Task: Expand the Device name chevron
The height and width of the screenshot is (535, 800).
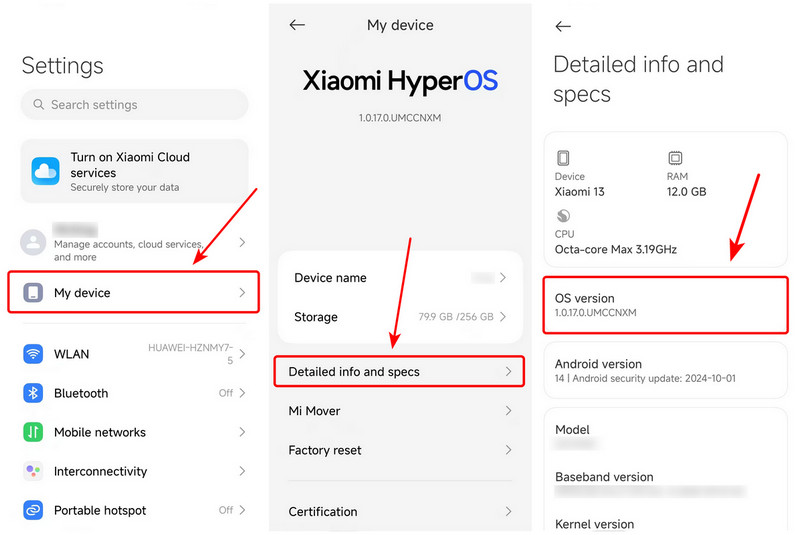Action: (x=503, y=277)
